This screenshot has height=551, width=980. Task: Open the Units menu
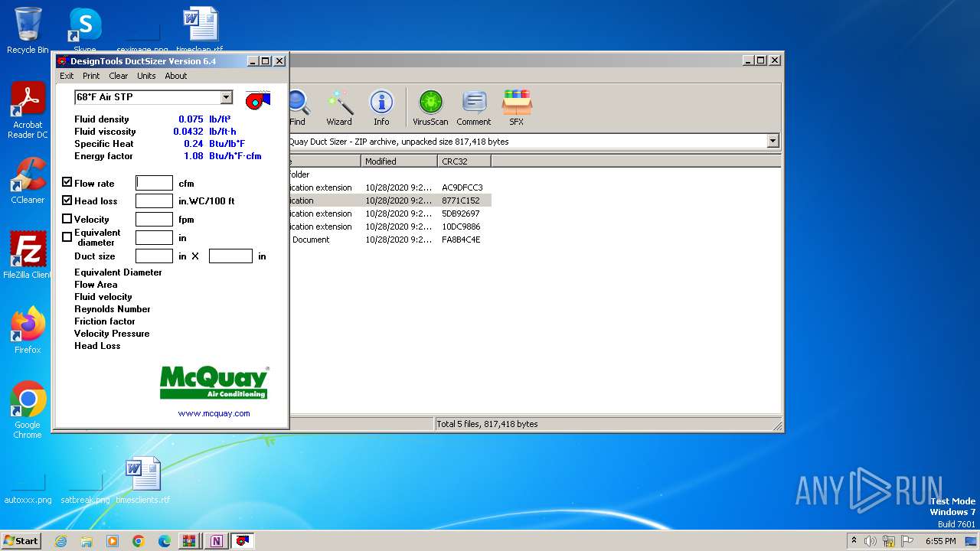coord(146,76)
